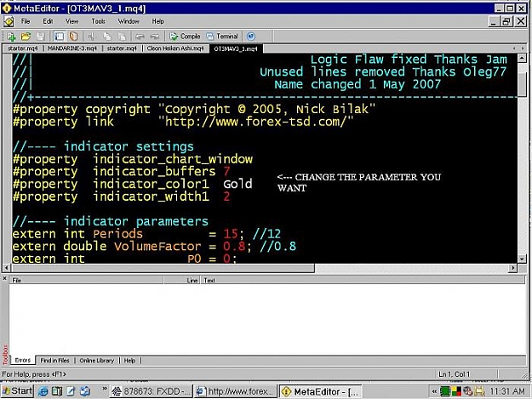This screenshot has width=532, height=399.
Task: Open the View menu
Action: pos(72,21)
